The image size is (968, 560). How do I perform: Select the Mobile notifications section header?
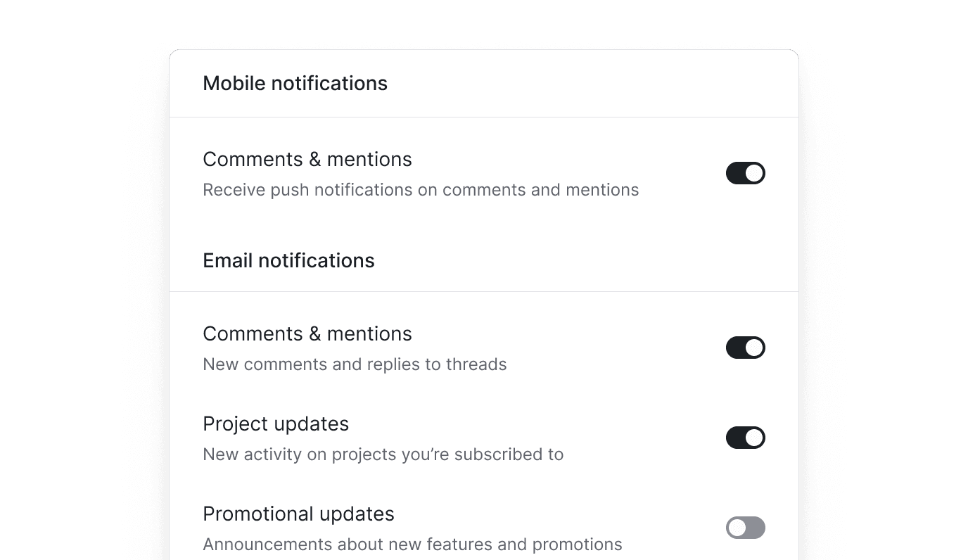[295, 83]
